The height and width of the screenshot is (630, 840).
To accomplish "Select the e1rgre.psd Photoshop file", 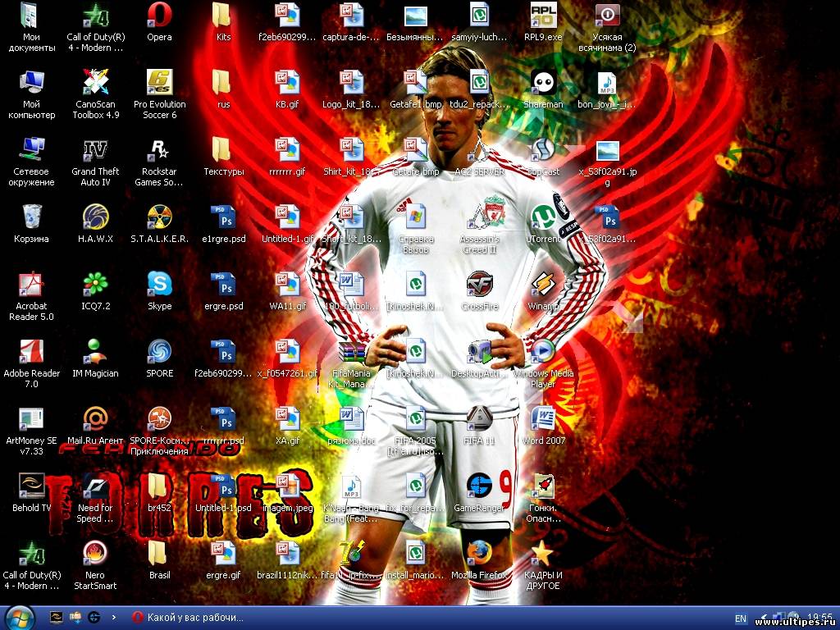I will coord(223,217).
